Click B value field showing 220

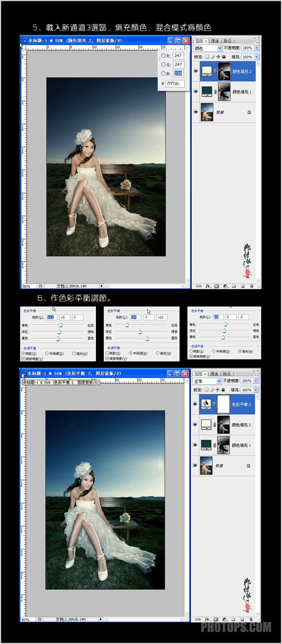pyautogui.click(x=178, y=74)
